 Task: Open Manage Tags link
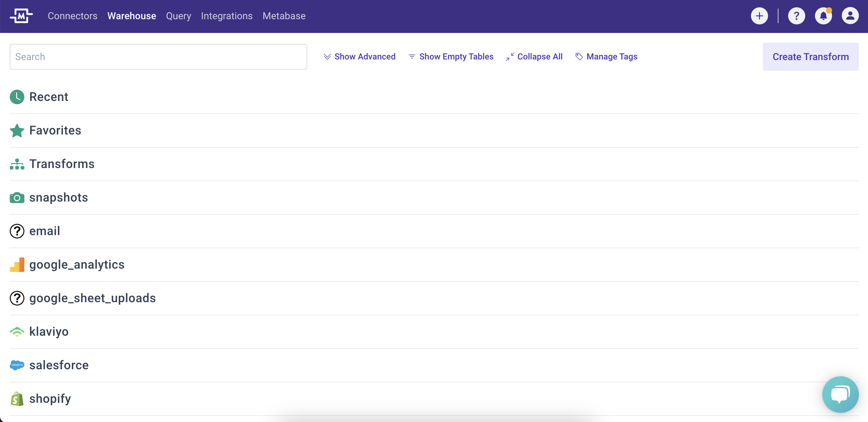607,57
